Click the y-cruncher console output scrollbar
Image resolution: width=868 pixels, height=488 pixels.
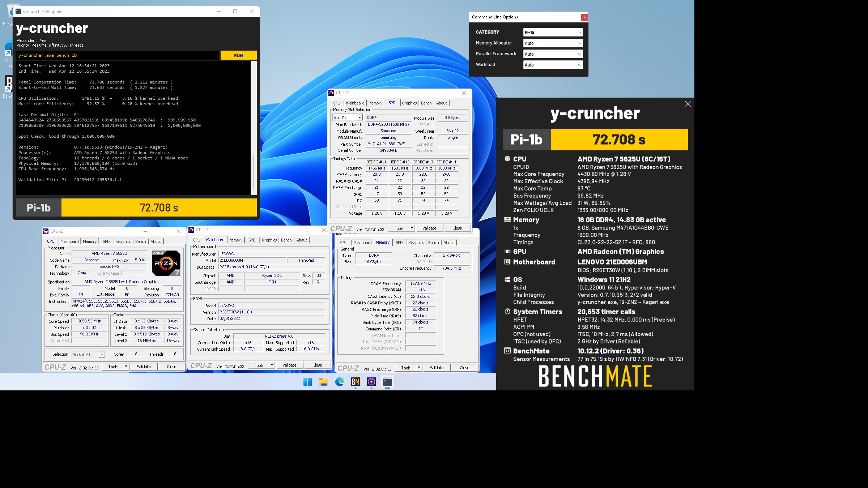(x=254, y=128)
